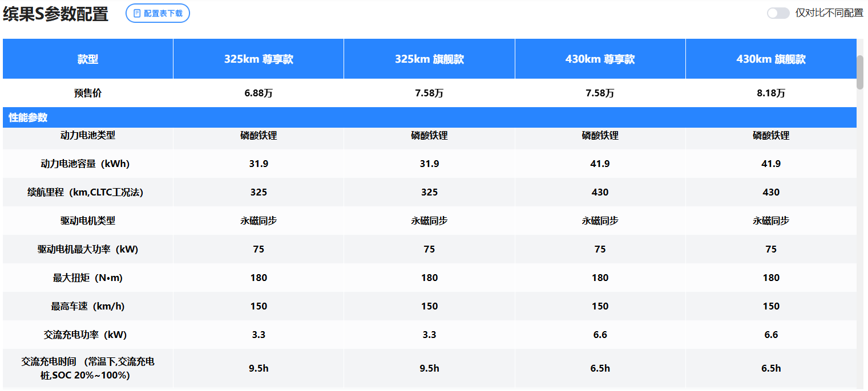The image size is (868, 391).
Task: Click the 6.88万 price cell
Action: point(259,93)
